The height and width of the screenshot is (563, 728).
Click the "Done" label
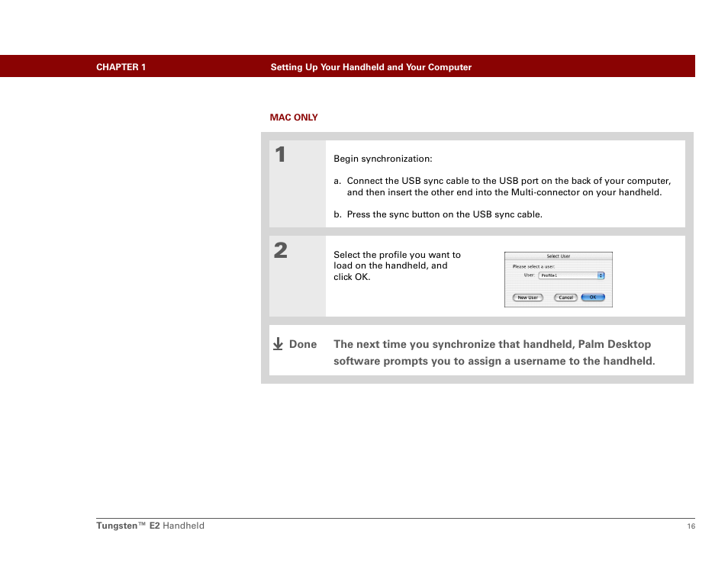tap(303, 344)
